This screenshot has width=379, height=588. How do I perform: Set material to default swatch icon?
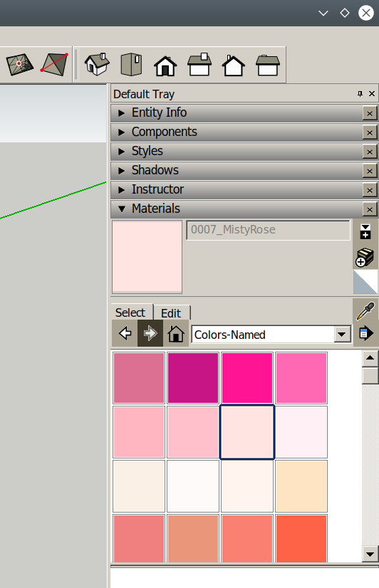coord(365,282)
